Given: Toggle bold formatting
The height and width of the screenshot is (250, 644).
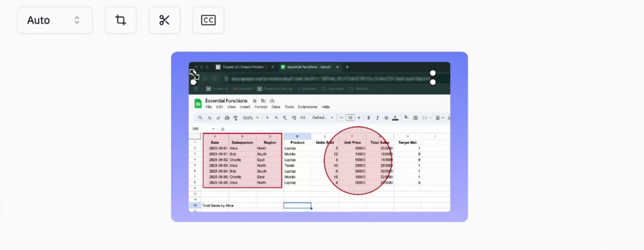Looking at the screenshot, I should tap(369, 118).
